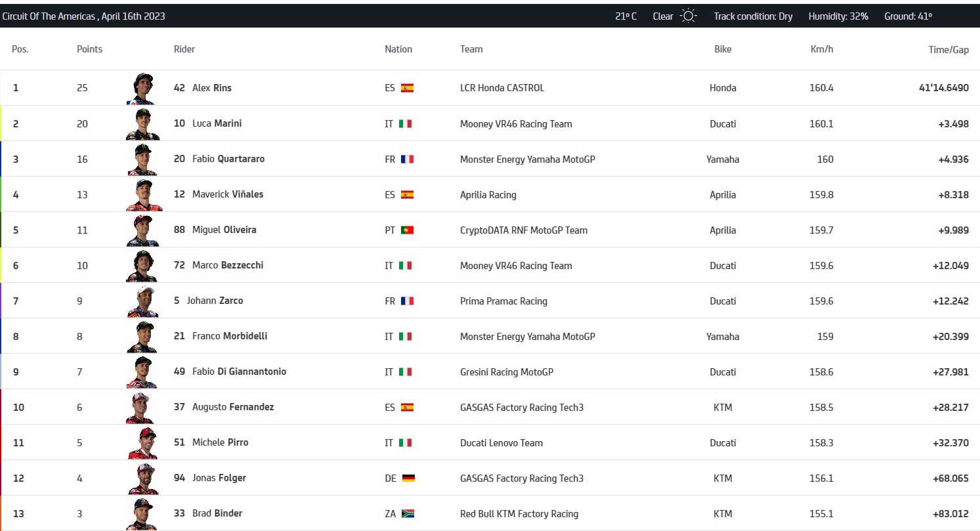Click the Spanish flag beside Alex Rins
The image size is (980, 531).
click(x=407, y=88)
